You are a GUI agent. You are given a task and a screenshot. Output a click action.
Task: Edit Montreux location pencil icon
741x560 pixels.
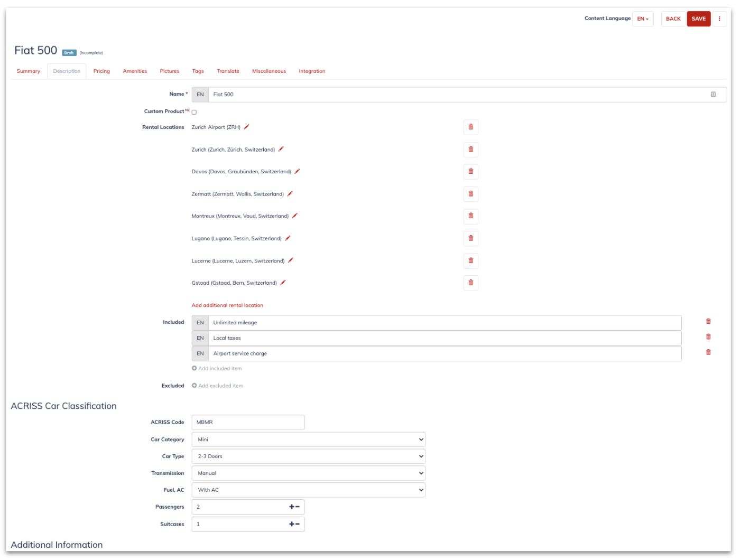click(x=294, y=216)
